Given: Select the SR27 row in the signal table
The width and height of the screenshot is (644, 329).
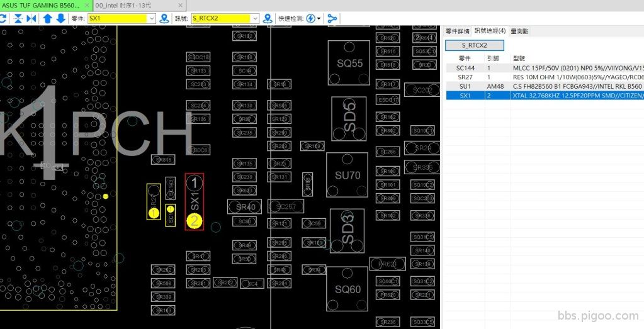Looking at the screenshot, I should (x=545, y=77).
